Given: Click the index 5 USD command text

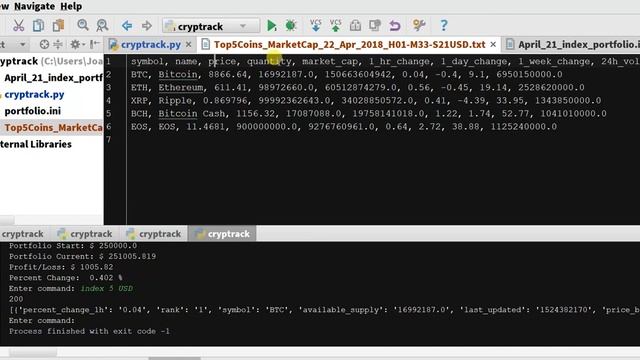Looking at the screenshot, I should [x=107, y=289].
